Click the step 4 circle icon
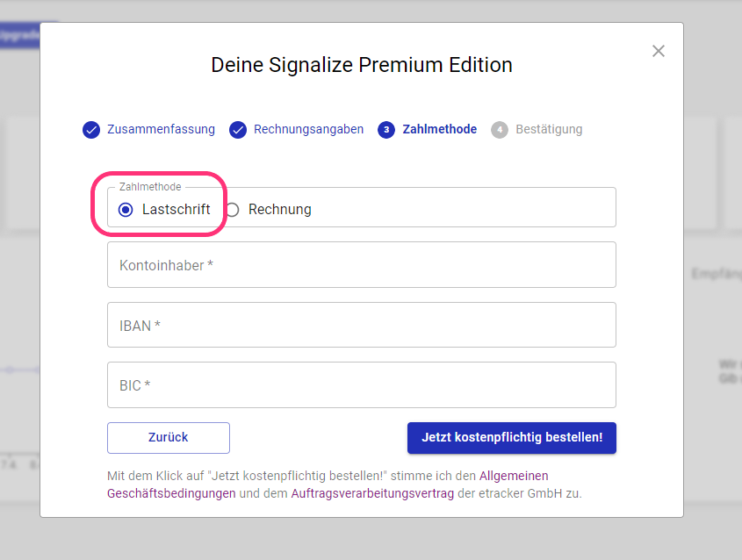The width and height of the screenshot is (742, 560). pos(500,130)
